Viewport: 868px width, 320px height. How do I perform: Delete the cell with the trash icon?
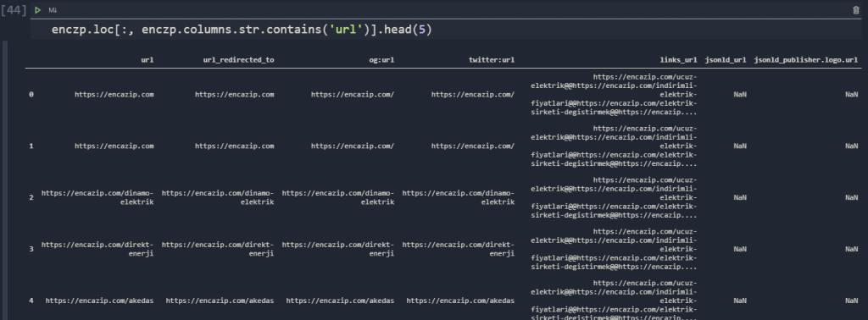click(x=856, y=10)
